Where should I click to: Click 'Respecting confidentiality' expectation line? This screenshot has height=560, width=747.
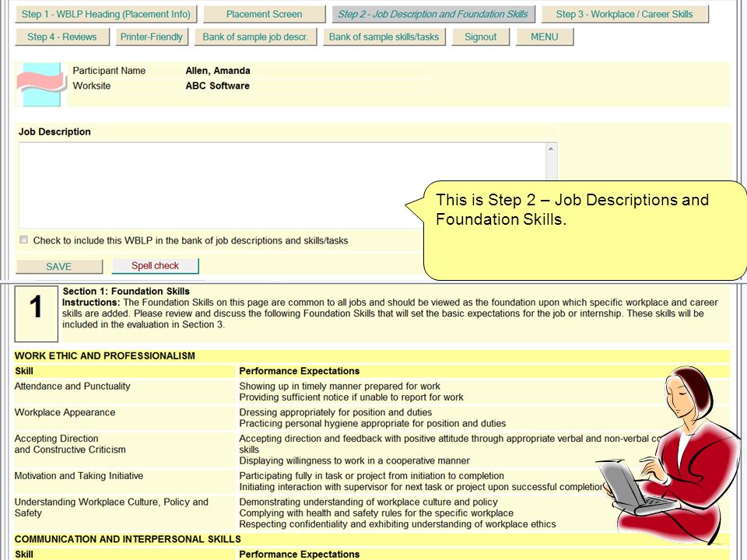(398, 524)
